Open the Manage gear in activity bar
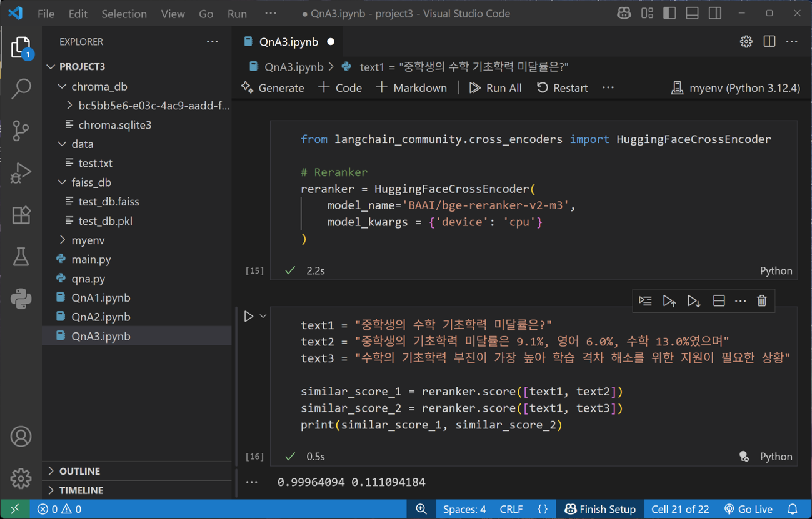 (21, 478)
